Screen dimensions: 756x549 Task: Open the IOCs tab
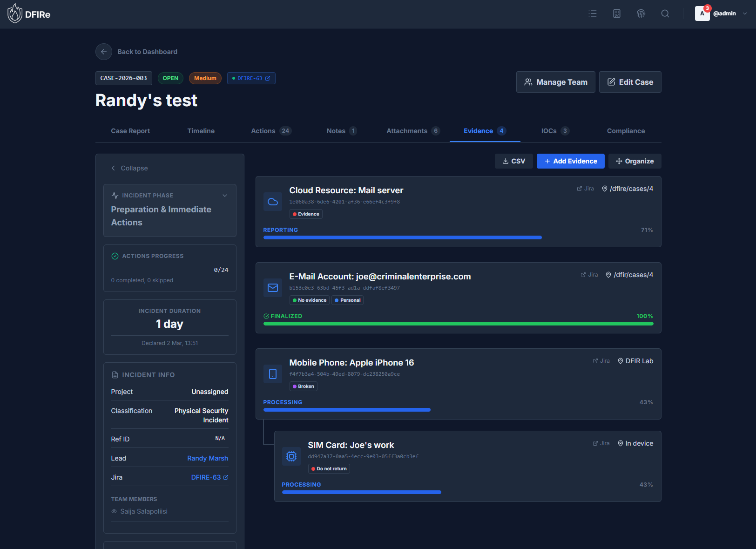coord(554,131)
